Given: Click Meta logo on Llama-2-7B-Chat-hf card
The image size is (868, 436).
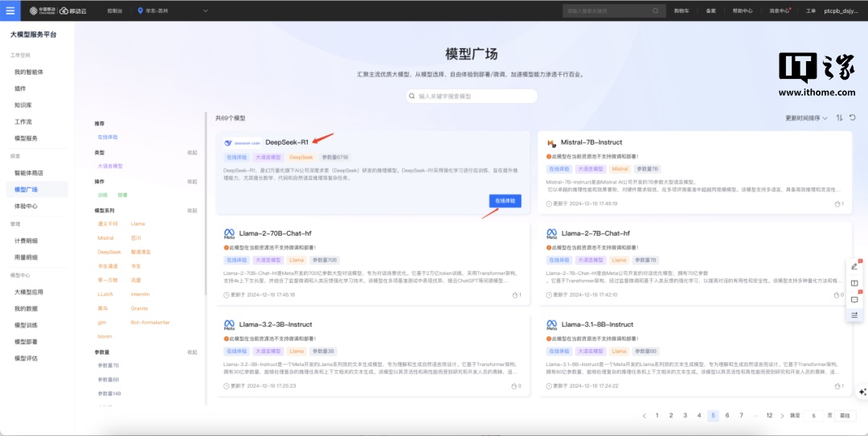Looking at the screenshot, I should pos(552,233).
